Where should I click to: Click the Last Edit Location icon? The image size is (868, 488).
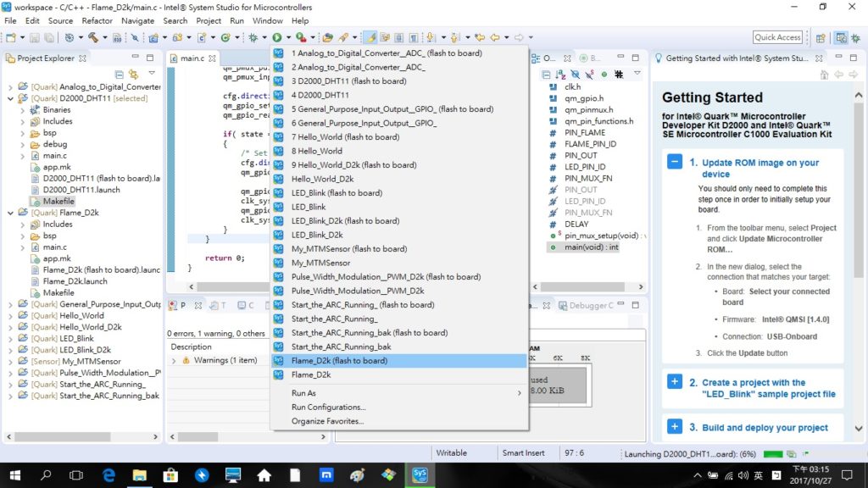tap(480, 37)
